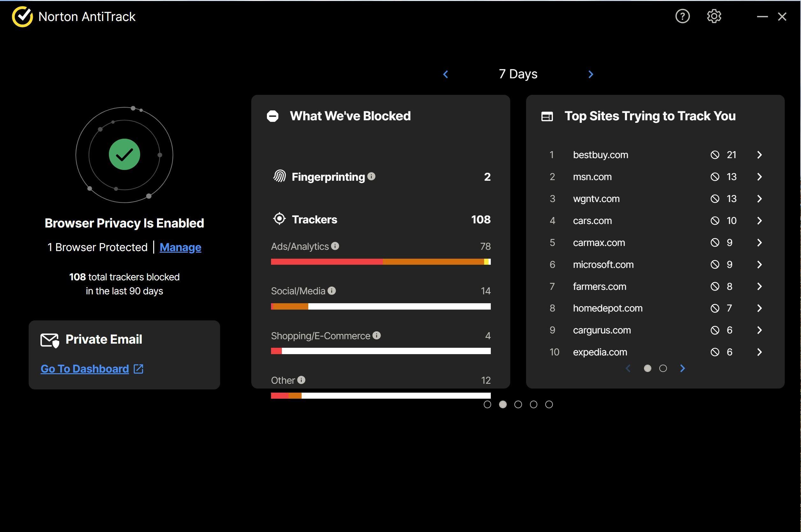The height and width of the screenshot is (532, 801).
Task: Click the Norton AntiTrack logo icon
Action: pyautogui.click(x=22, y=16)
